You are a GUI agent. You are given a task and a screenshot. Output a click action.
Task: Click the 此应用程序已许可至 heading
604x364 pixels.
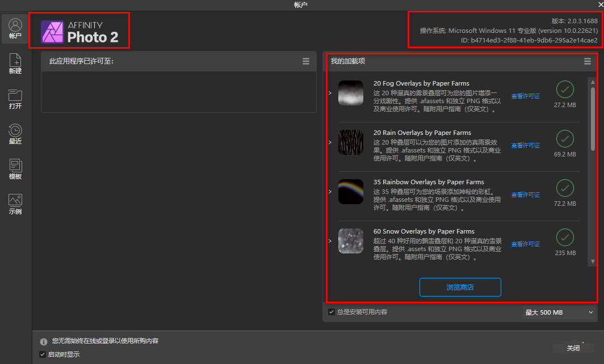[x=81, y=61]
